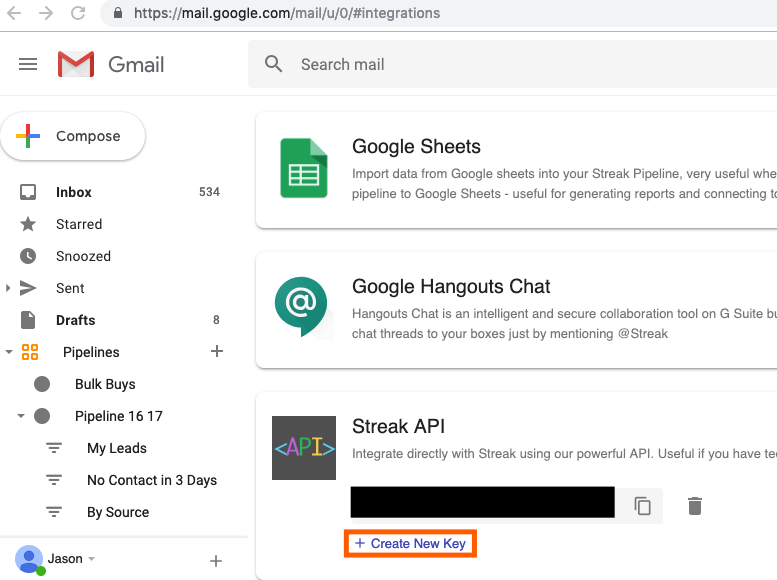Screen dimensions: 777x580
Task: Collapse the Pipeline 16 17 tree
Action: [21, 416]
